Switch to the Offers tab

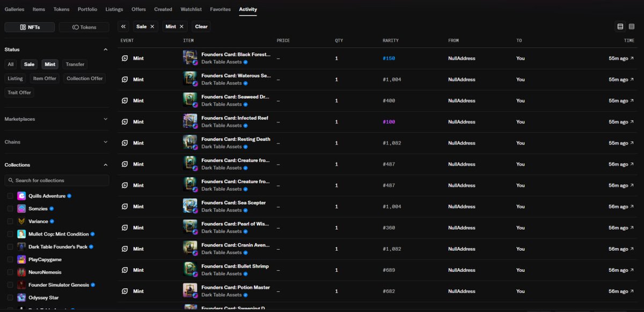pos(138,9)
